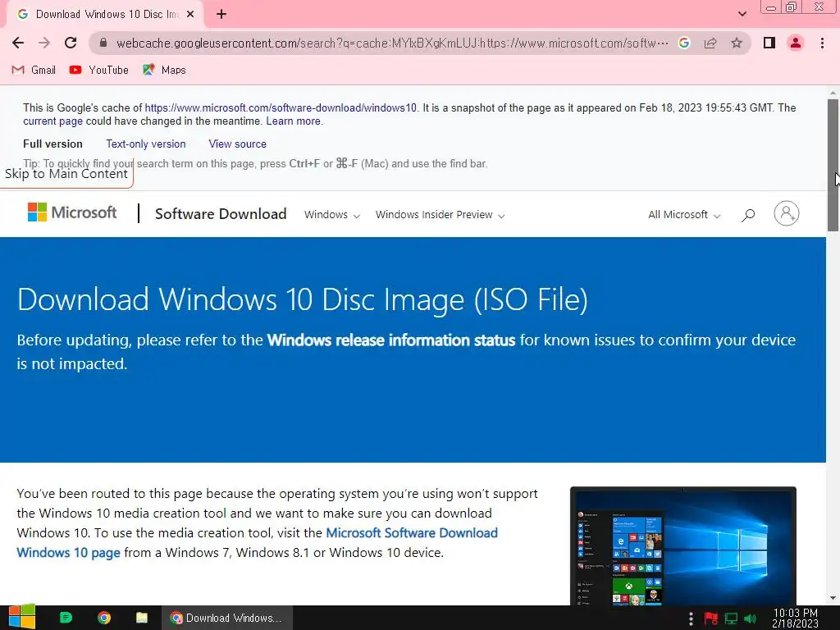Open a new tab with the plus icon
Viewport: 840px width, 630px height.
click(221, 15)
